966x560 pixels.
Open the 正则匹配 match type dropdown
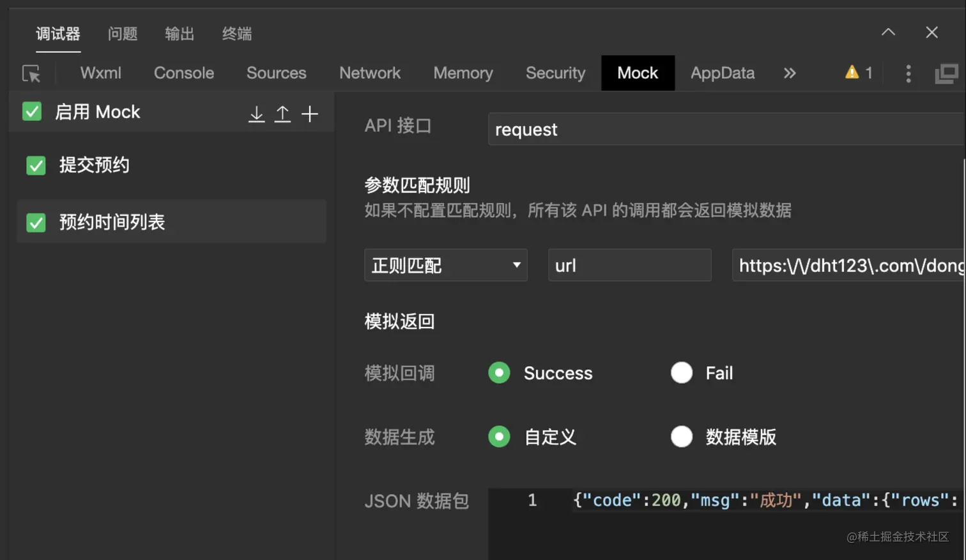(445, 265)
